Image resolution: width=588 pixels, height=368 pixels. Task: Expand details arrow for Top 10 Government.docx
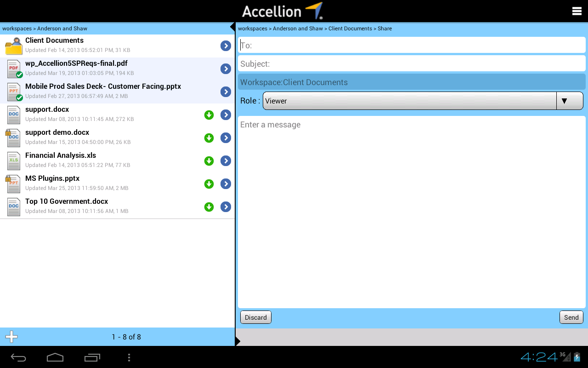[x=226, y=207]
